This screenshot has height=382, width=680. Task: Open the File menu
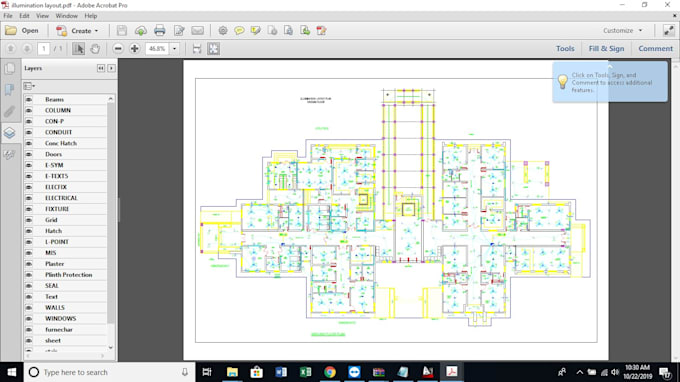[x=8, y=16]
